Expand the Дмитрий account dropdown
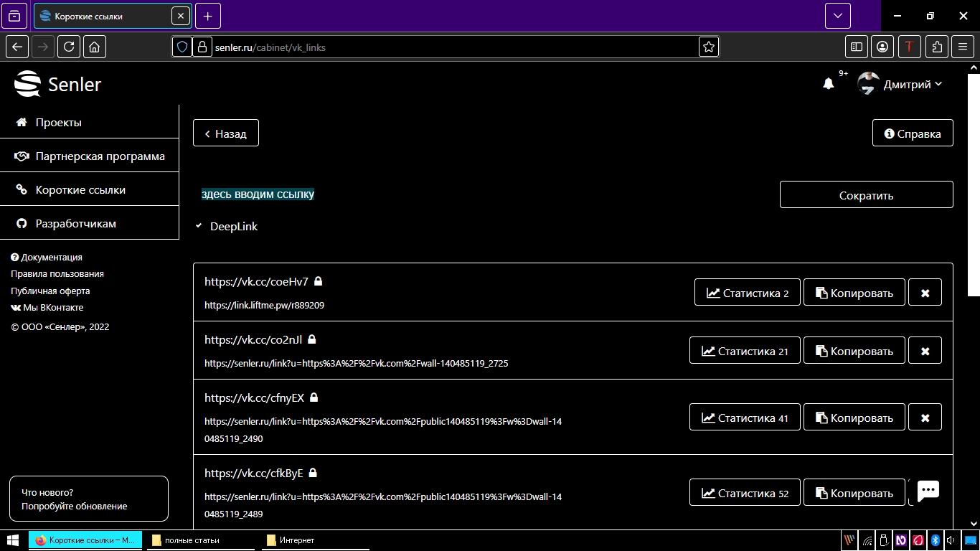This screenshot has height=551, width=980. point(913,84)
